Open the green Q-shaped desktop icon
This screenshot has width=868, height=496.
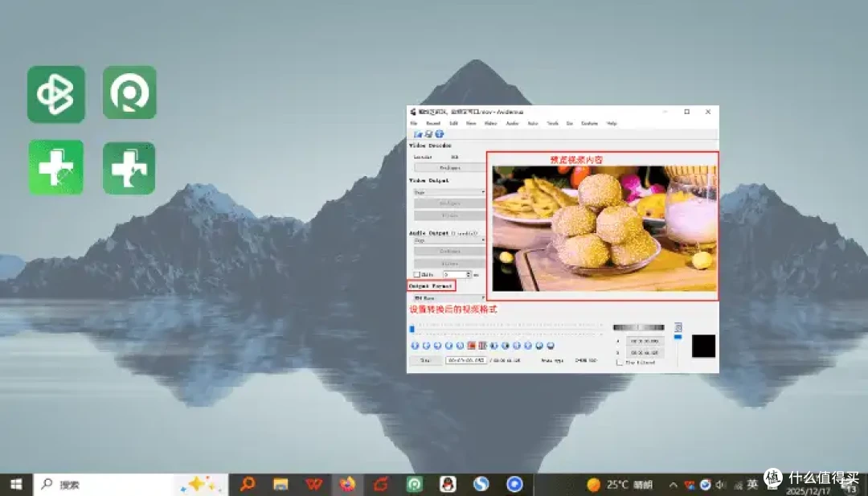[129, 92]
